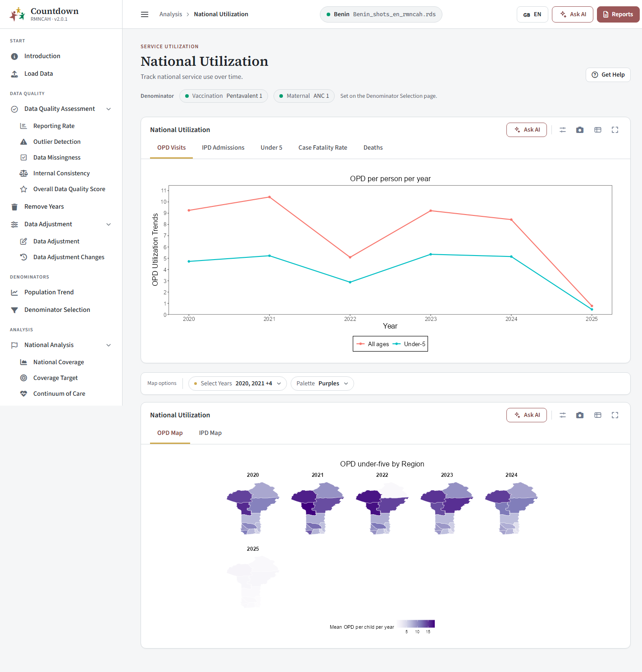Screen dimensions: 642x672
Task: Click the camera icon on the map card
Action: [x=580, y=415]
